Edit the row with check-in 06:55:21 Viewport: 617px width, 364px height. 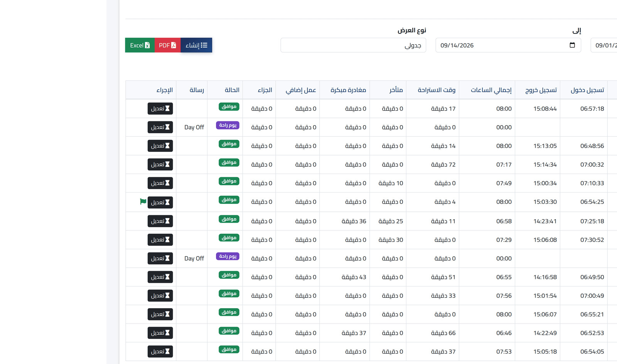[x=160, y=314]
